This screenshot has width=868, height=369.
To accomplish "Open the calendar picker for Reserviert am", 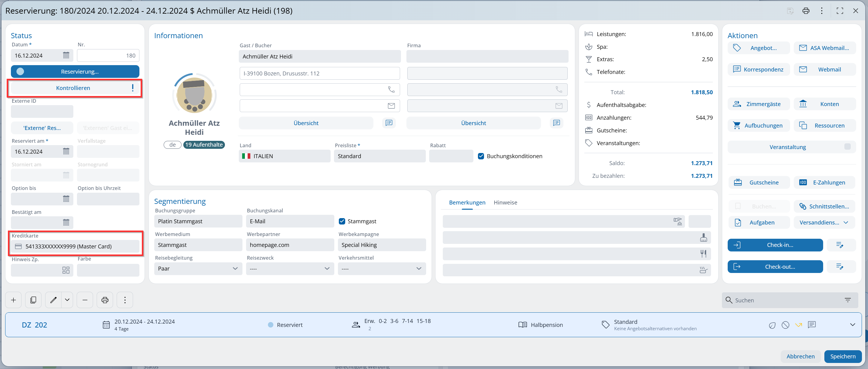I will pyautogui.click(x=66, y=151).
